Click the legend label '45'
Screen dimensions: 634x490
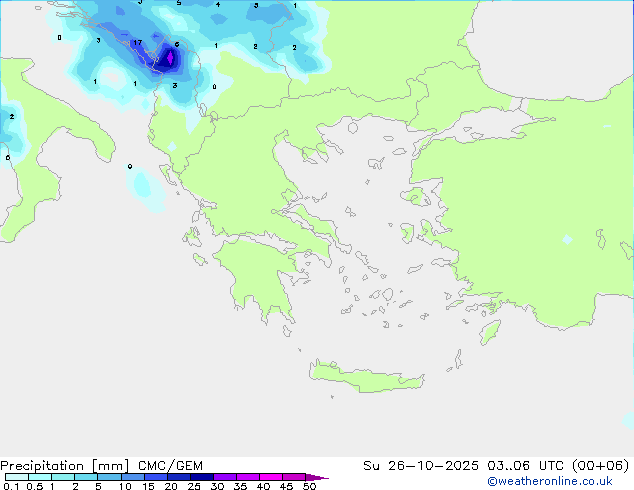click(286, 486)
